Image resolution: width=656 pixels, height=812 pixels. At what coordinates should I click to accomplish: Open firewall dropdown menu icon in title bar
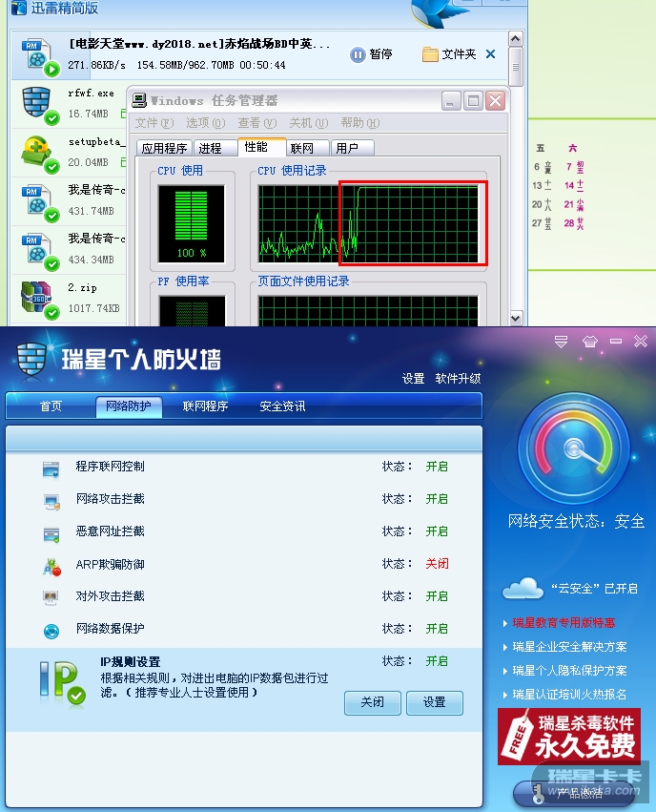pos(562,342)
